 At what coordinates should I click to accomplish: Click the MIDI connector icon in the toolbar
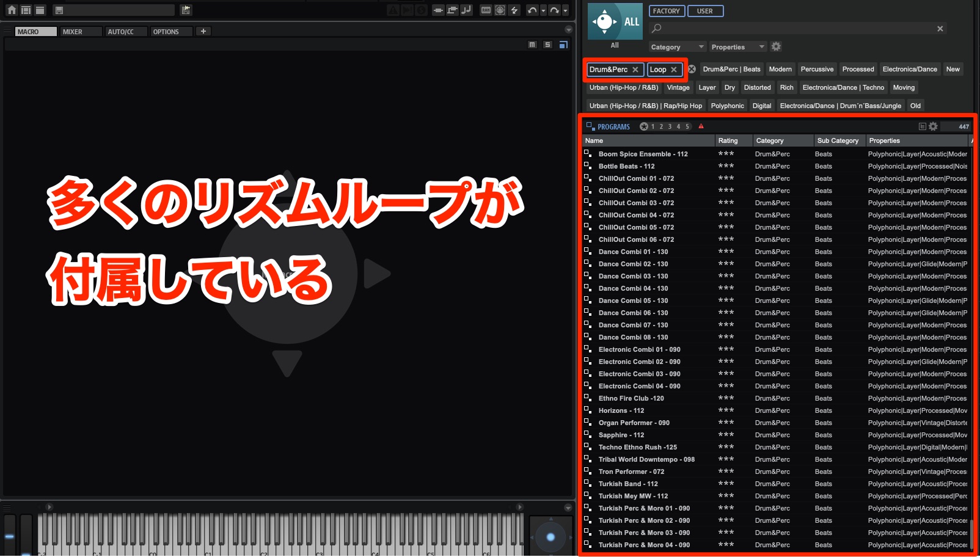(500, 10)
